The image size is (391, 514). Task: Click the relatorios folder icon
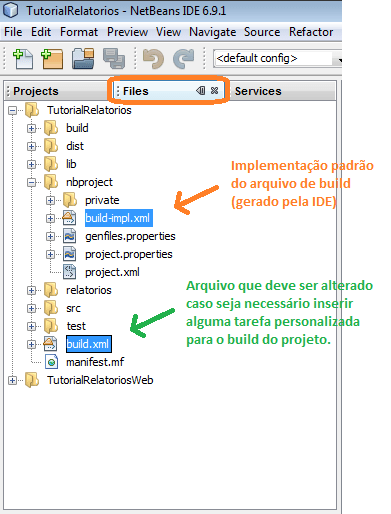pos(51,290)
